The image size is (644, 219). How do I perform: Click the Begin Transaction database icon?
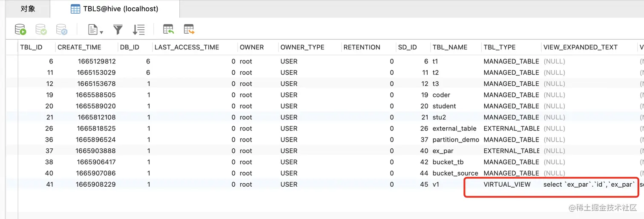20,29
